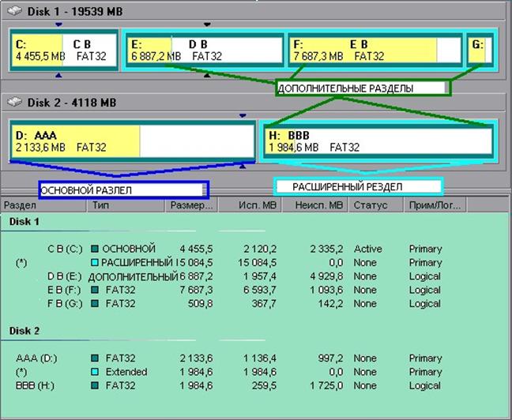Select the 'C B (C:)' partition row

coord(245,249)
